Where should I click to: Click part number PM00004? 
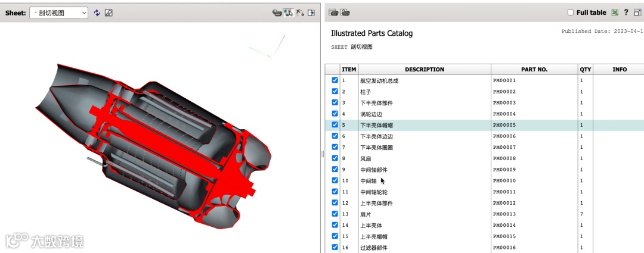(x=504, y=114)
